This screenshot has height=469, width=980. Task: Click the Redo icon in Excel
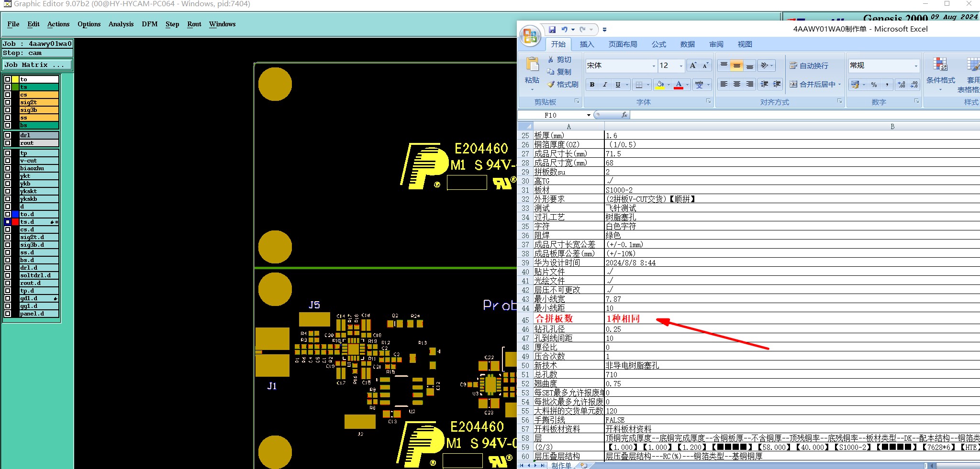tap(582, 30)
